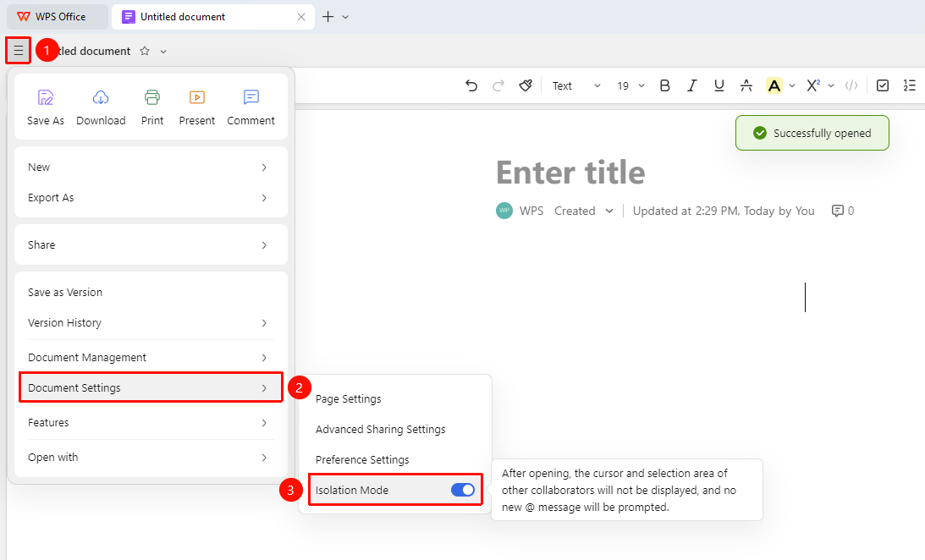Insert a numbered list
This screenshot has width=925, height=560.
910,86
